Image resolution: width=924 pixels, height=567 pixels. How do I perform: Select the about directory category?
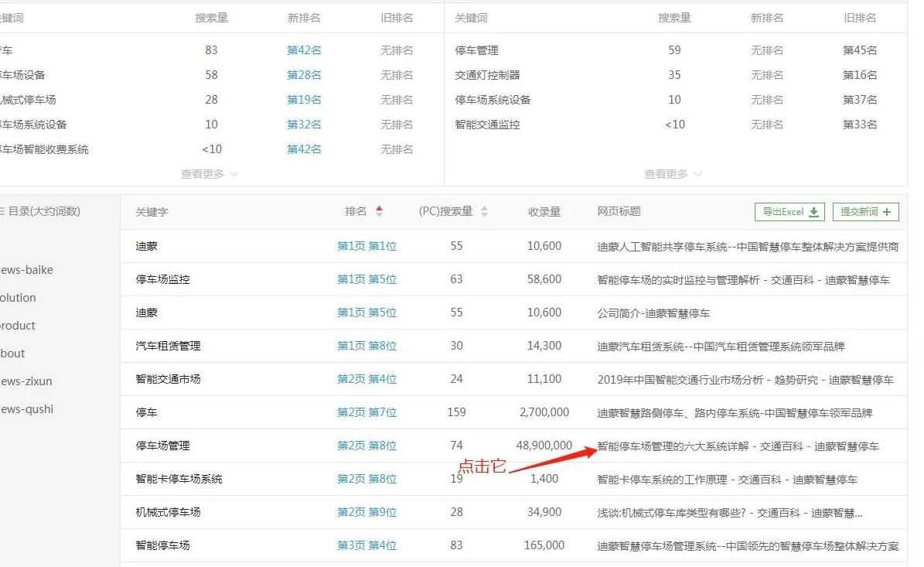pyautogui.click(x=14, y=353)
